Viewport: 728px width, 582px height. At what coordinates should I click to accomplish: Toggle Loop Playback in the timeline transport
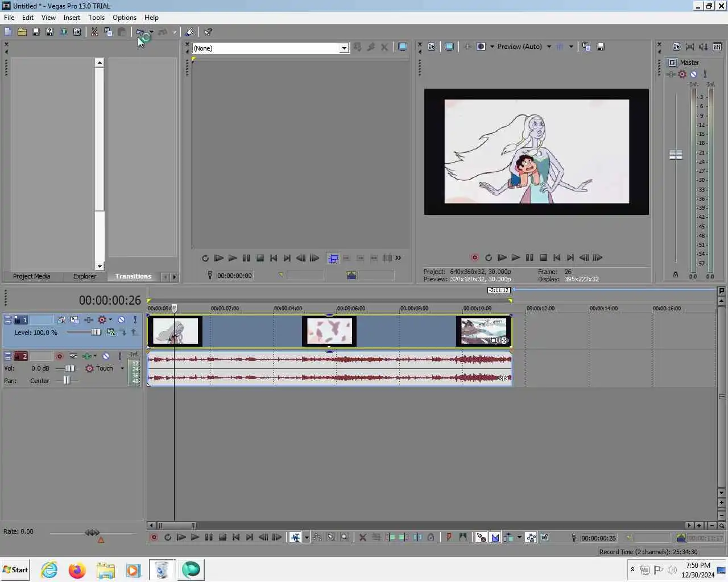pos(168,537)
